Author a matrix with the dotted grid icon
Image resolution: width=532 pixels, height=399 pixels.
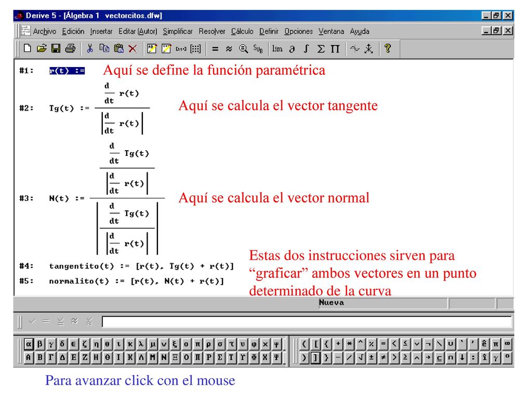coord(195,48)
